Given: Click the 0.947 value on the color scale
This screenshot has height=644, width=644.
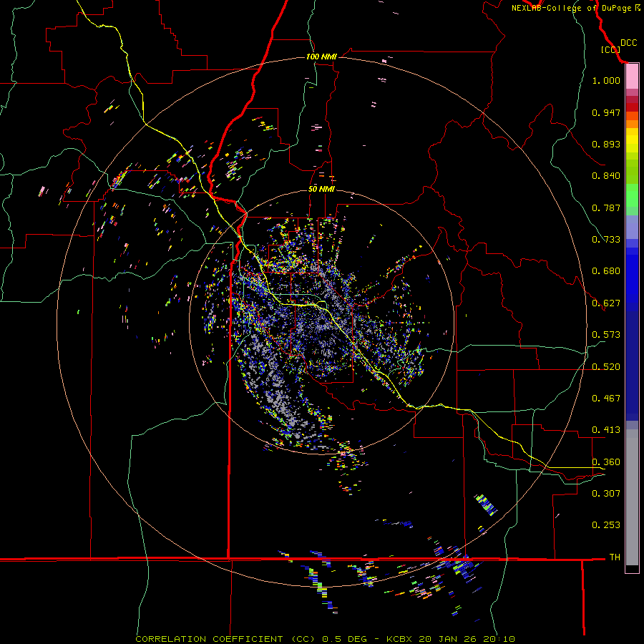Looking at the screenshot, I should tap(606, 112).
